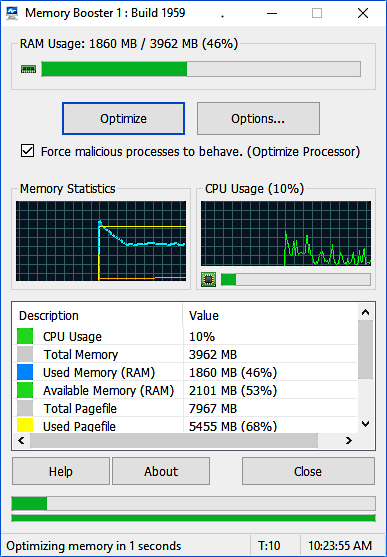Click the list's scroll down arrow
This screenshot has height=557, width=387.
pyautogui.click(x=365, y=424)
